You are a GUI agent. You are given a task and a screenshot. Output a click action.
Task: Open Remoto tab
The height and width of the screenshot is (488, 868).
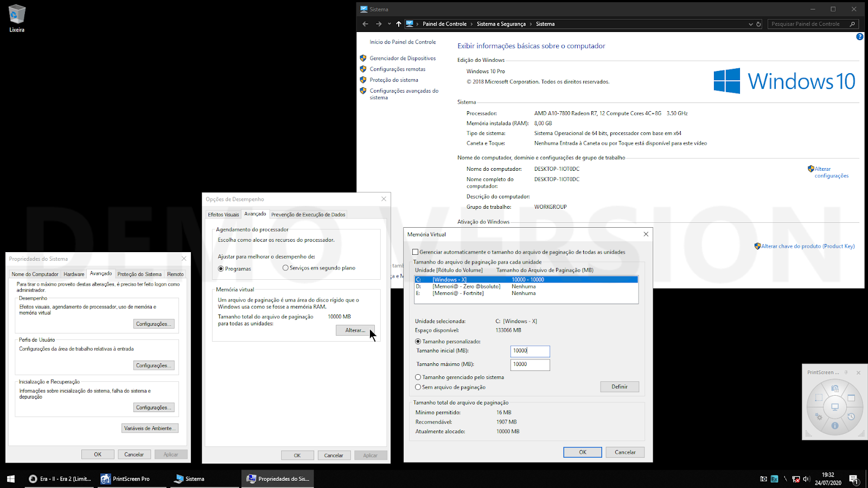(175, 274)
